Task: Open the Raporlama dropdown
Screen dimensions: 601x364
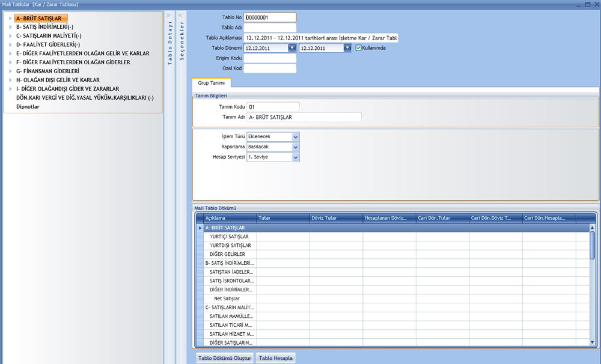Action: click(296, 147)
